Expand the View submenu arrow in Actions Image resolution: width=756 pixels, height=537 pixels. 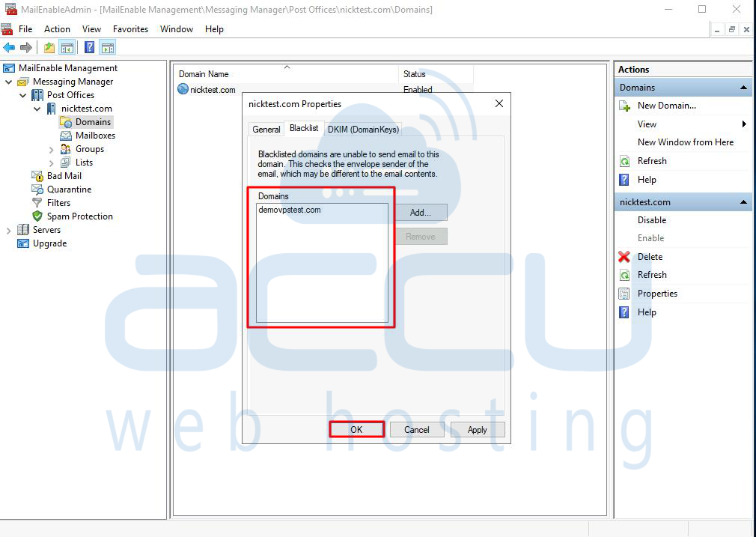pos(744,124)
